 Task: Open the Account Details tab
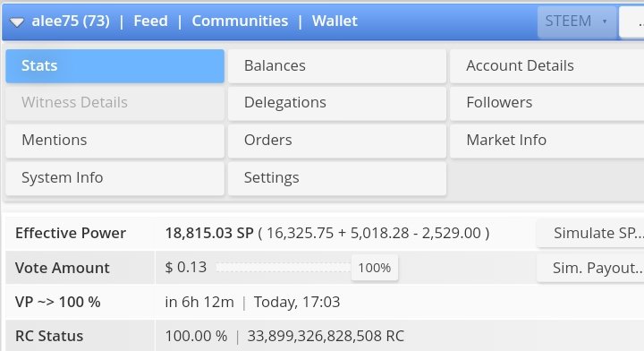547,65
